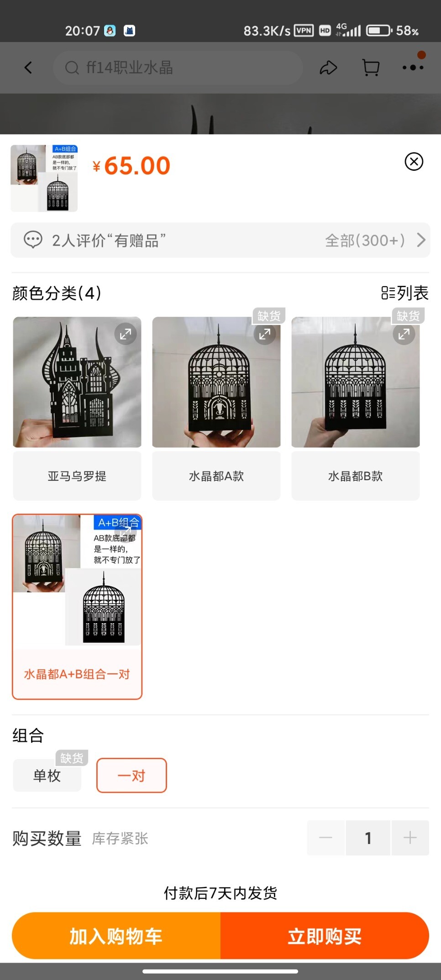
Task: Open the 有赠品 review comment bubble
Action: coord(33,240)
